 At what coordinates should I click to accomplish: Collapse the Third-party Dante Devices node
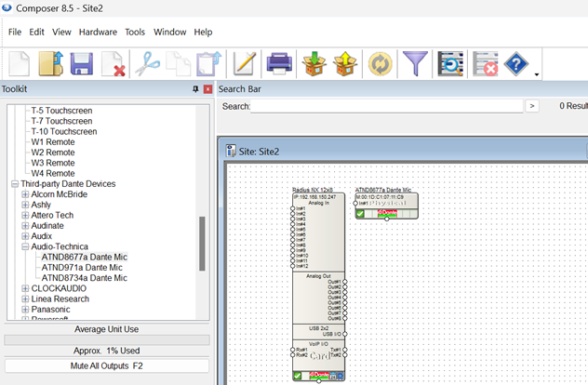[x=14, y=184]
